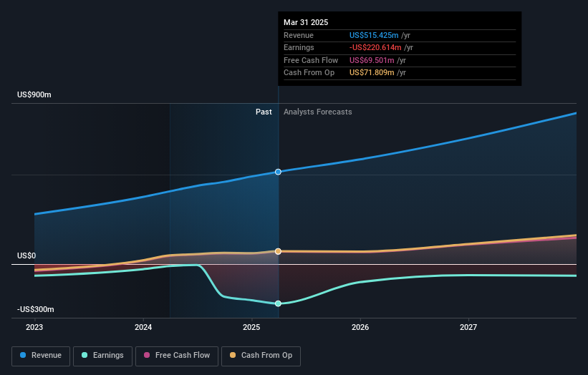Viewport: 588px width, 375px height.
Task: Click the 2027 x-axis label
Action: pos(468,327)
